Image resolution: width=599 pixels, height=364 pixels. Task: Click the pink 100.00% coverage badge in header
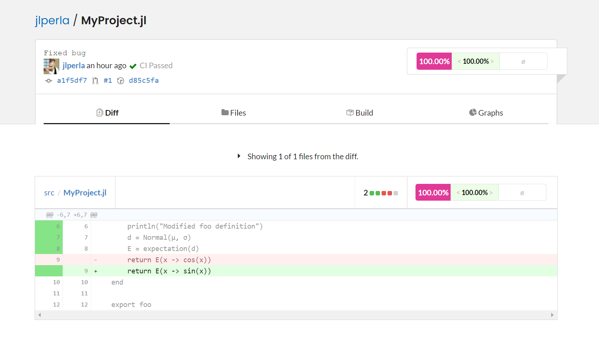pyautogui.click(x=434, y=62)
